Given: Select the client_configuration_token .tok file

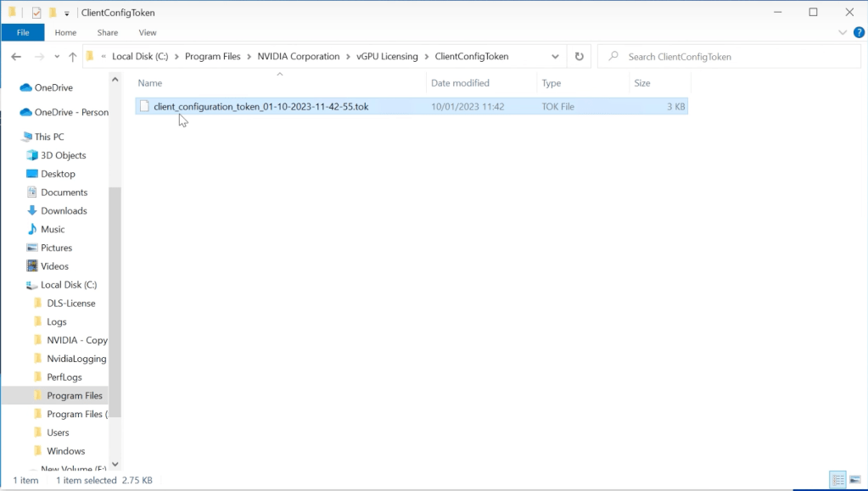Looking at the screenshot, I should click(260, 107).
